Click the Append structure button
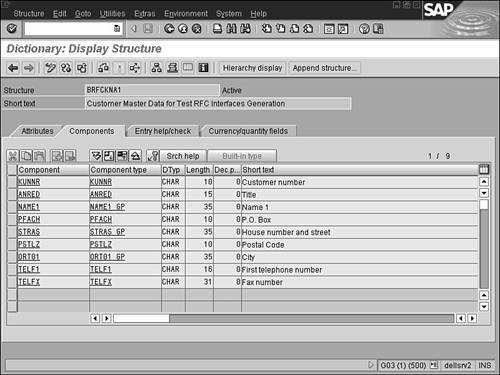Viewport: 500px width, 375px height. (x=324, y=68)
